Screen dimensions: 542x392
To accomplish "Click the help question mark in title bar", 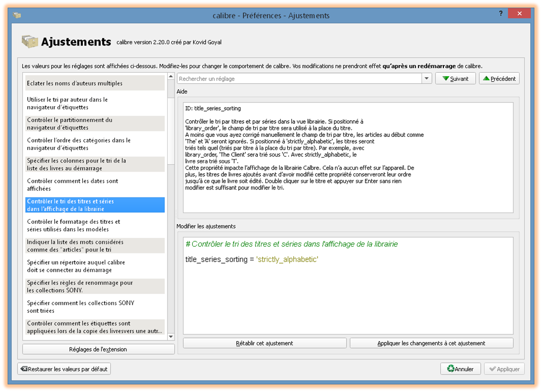I will pos(501,14).
